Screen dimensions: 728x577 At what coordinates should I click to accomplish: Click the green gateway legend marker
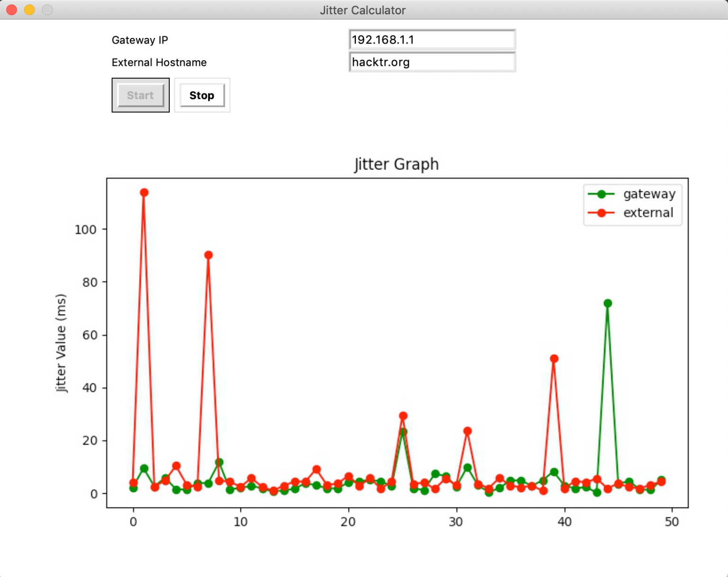point(601,194)
